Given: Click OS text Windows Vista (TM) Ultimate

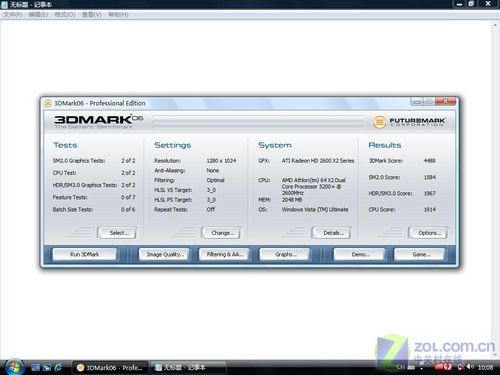Looking at the screenshot, I should pos(315,210).
